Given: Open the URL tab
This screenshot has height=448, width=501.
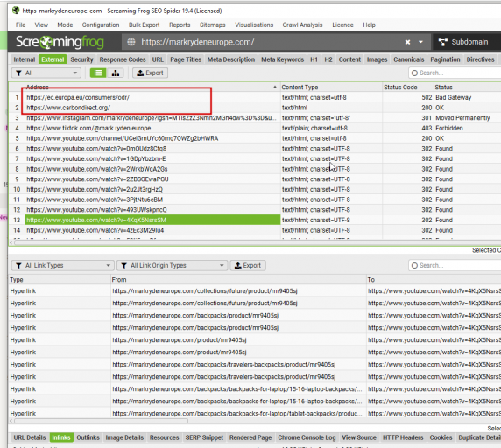Looking at the screenshot, I should 158,59.
